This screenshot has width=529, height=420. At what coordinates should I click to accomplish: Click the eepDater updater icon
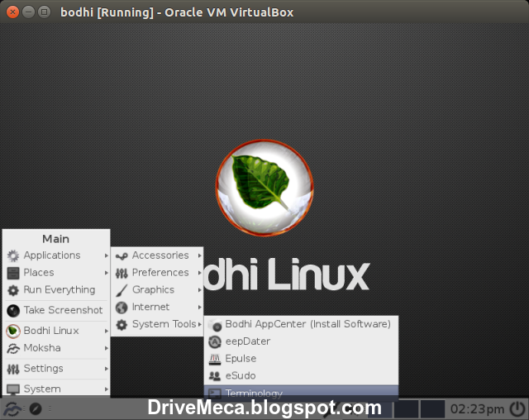click(215, 341)
